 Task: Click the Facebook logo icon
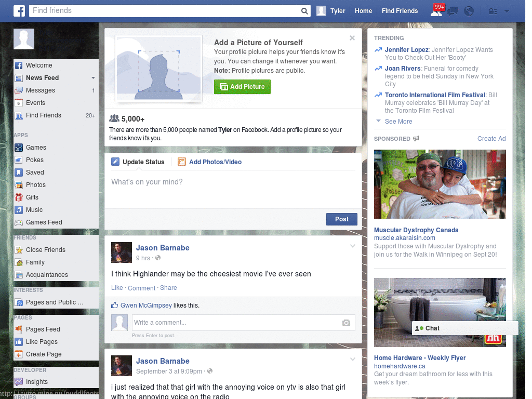pyautogui.click(x=19, y=11)
